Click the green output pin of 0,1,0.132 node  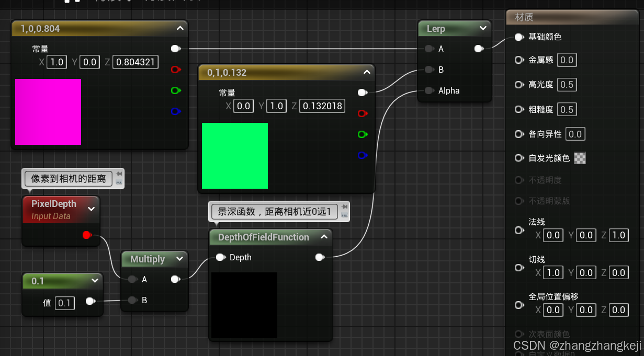tap(362, 134)
